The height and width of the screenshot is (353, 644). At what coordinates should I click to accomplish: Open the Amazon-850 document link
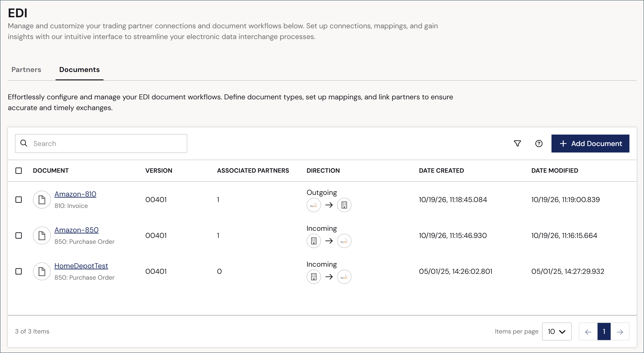[x=77, y=230]
